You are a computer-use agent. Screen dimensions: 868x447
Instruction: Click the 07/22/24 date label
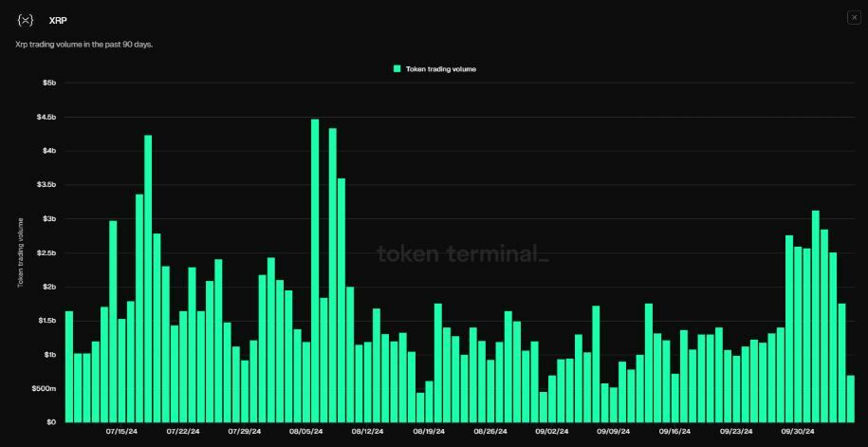click(183, 431)
